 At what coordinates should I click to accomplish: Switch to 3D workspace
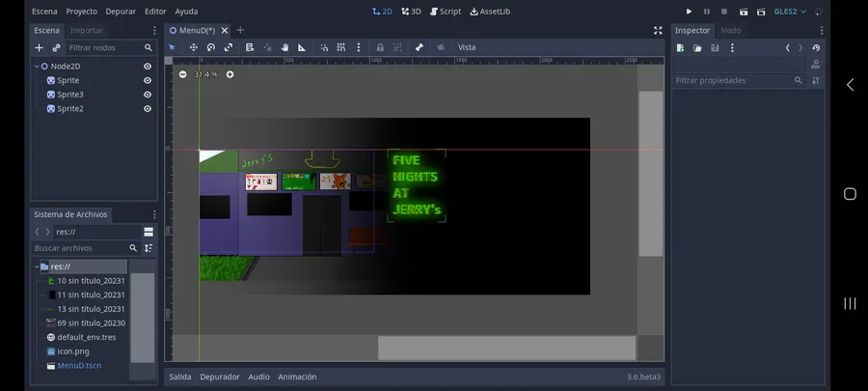411,11
